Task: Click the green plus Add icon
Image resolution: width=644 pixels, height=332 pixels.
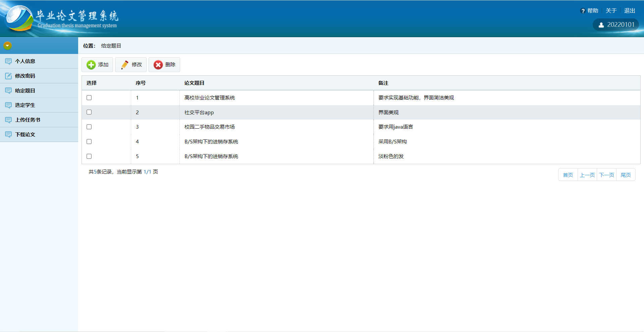Action: [91, 65]
